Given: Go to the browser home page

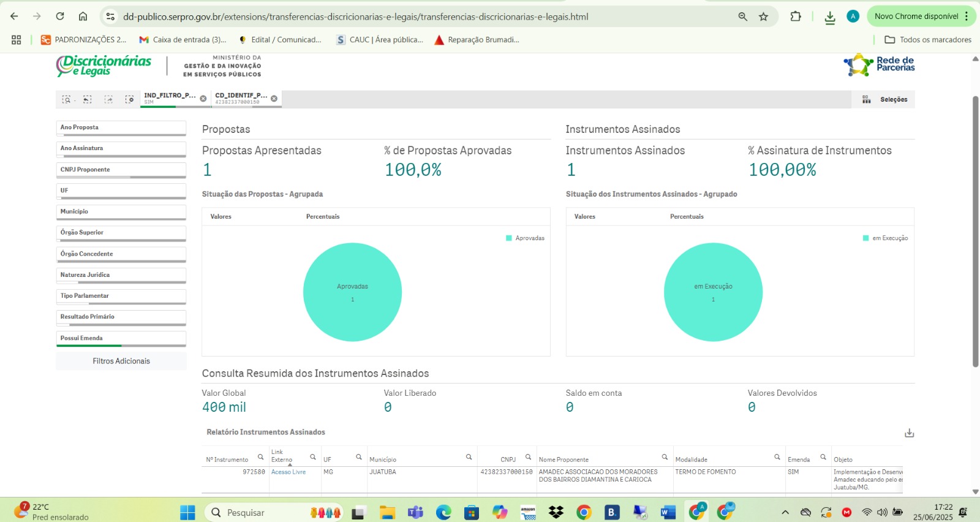Looking at the screenshot, I should [83, 17].
